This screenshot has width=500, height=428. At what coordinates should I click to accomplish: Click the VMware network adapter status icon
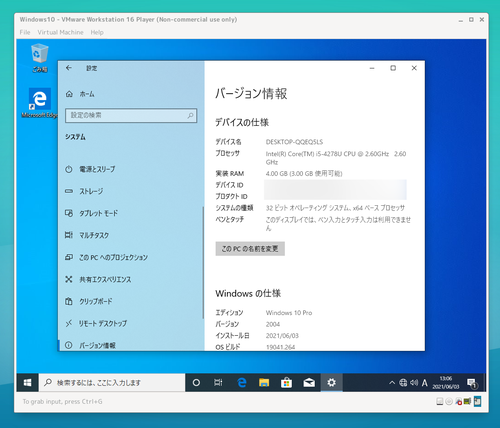pyautogui.click(x=467, y=401)
